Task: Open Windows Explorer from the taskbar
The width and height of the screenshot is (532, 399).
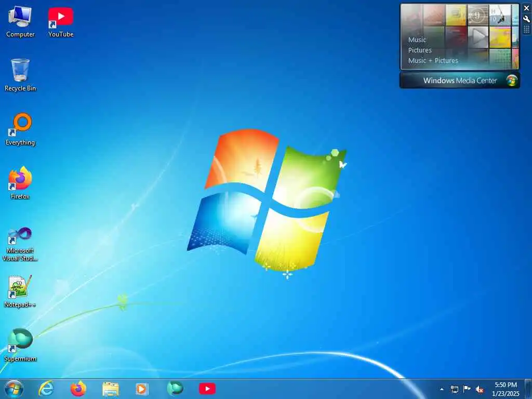Action: tap(110, 389)
